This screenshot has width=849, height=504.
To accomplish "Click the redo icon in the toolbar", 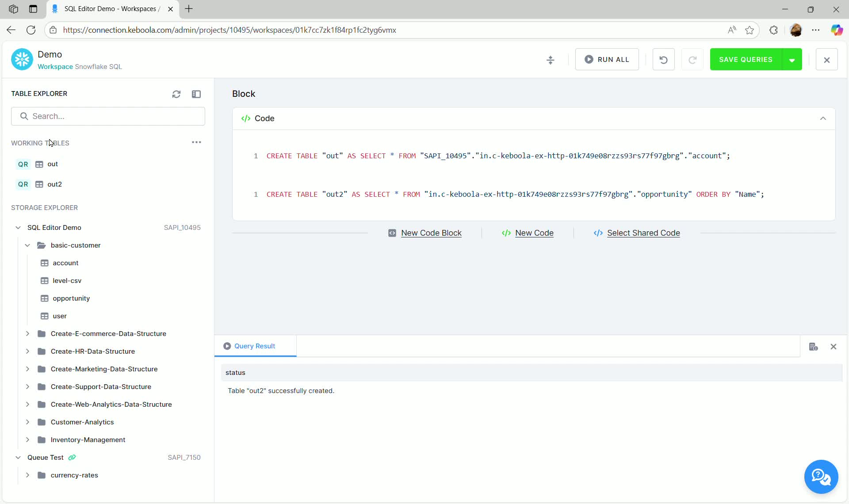I will 692,59.
